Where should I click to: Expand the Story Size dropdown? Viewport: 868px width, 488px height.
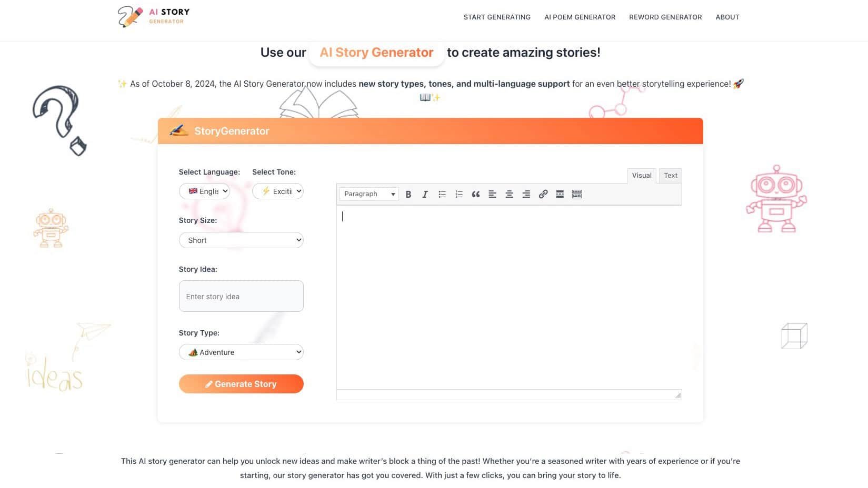click(x=241, y=240)
